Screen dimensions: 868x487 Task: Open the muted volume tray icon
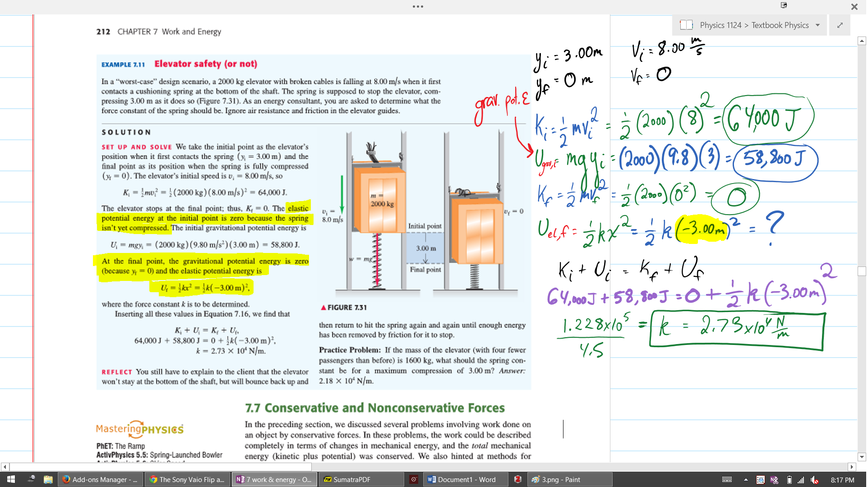(815, 480)
